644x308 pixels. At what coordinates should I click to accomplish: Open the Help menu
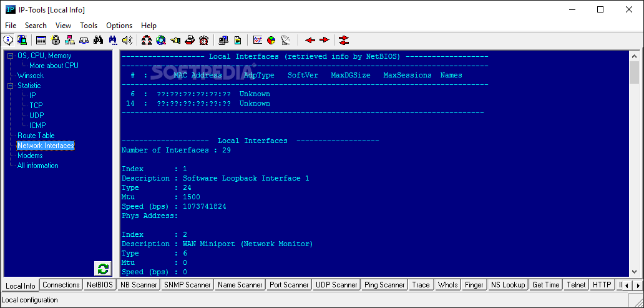point(149,26)
